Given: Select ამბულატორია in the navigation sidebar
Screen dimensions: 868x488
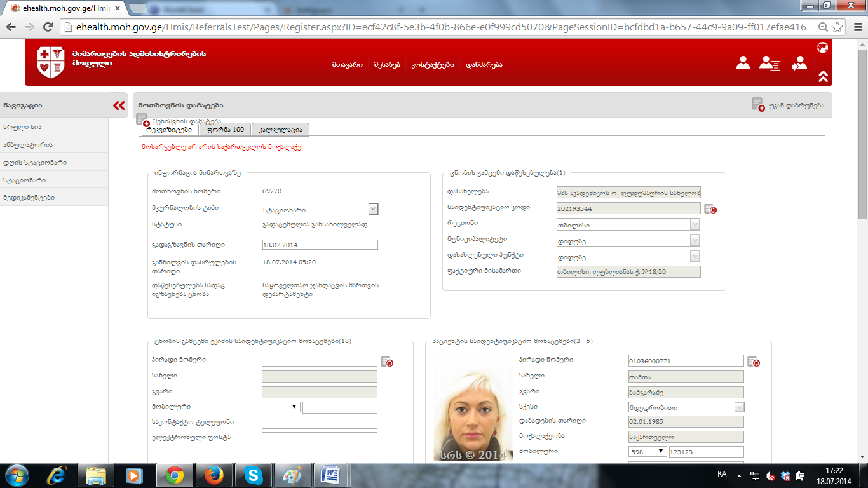Looking at the screenshot, I should pos(28,145).
